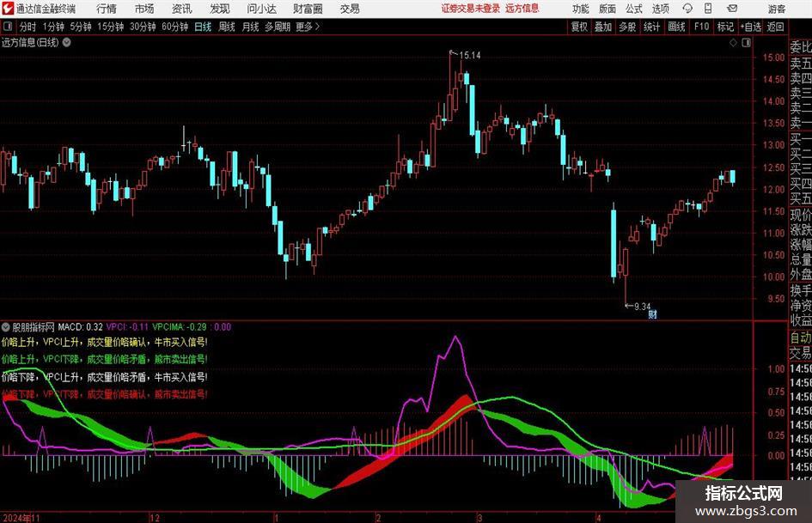The height and width of the screenshot is (523, 812).
Task: Expand the 更多 periods dropdown
Action: [x=308, y=27]
